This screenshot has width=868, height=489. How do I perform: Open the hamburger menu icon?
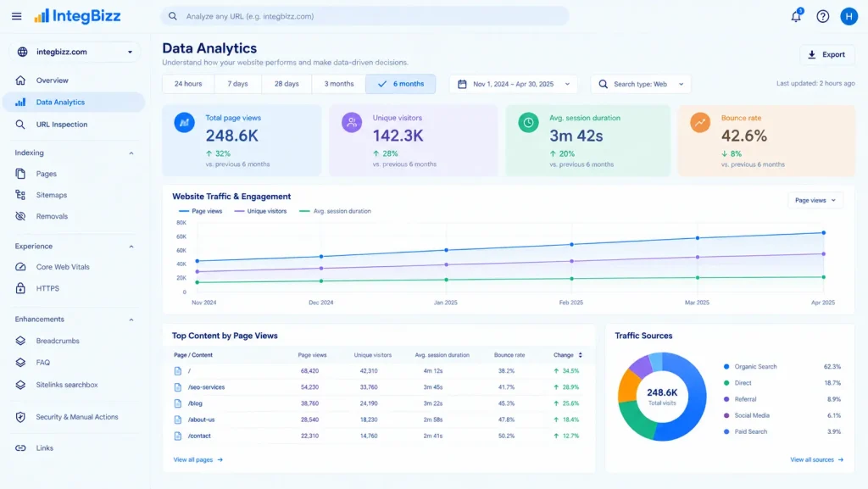point(17,16)
